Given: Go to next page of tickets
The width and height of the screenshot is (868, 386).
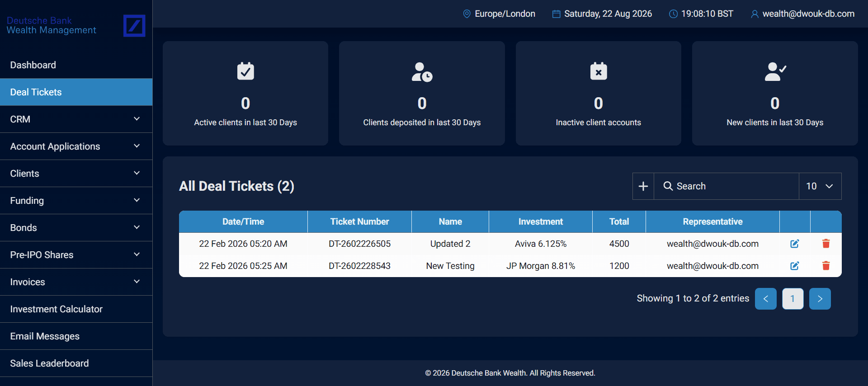Looking at the screenshot, I should click(x=820, y=299).
